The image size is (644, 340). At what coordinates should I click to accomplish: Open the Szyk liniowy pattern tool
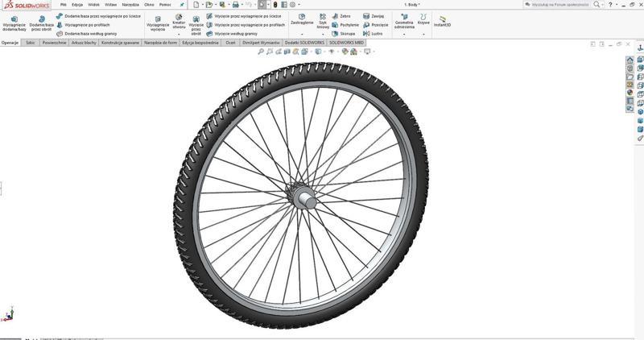click(323, 22)
